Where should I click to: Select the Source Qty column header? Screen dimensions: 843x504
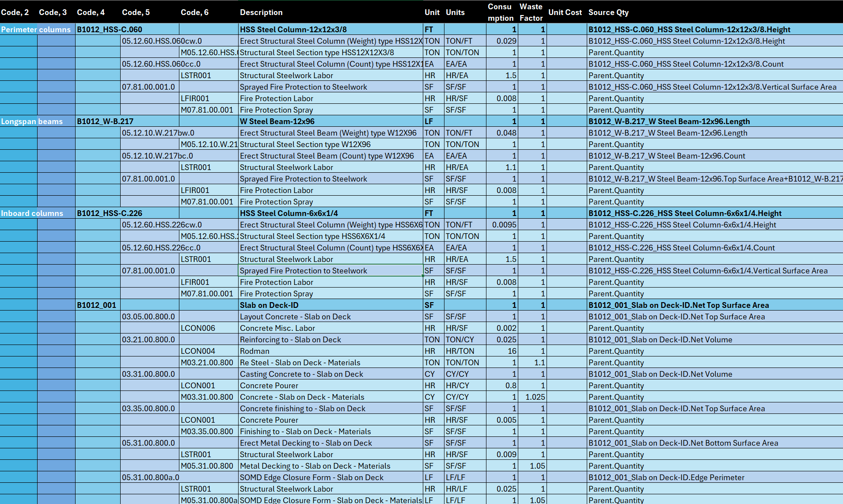pos(715,12)
